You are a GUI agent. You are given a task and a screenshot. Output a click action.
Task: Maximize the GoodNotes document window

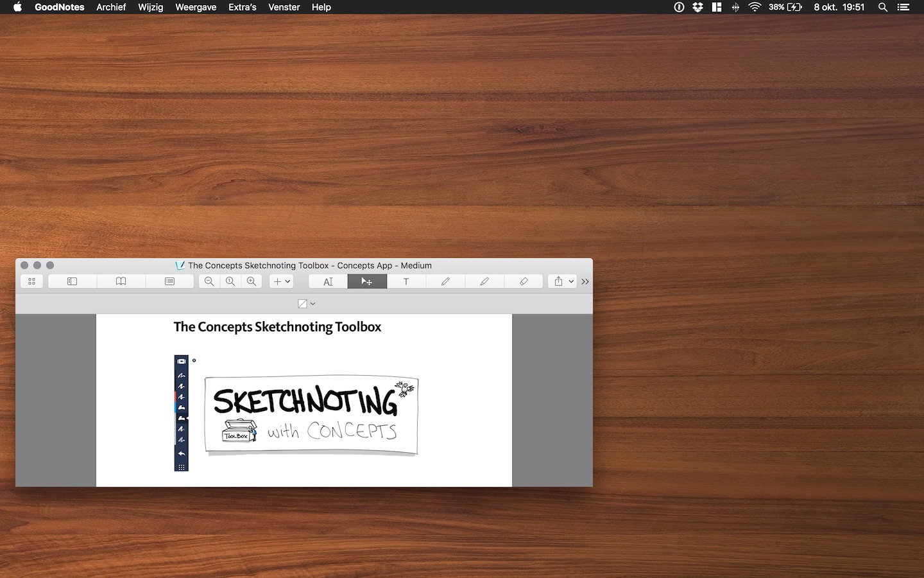[50, 265]
